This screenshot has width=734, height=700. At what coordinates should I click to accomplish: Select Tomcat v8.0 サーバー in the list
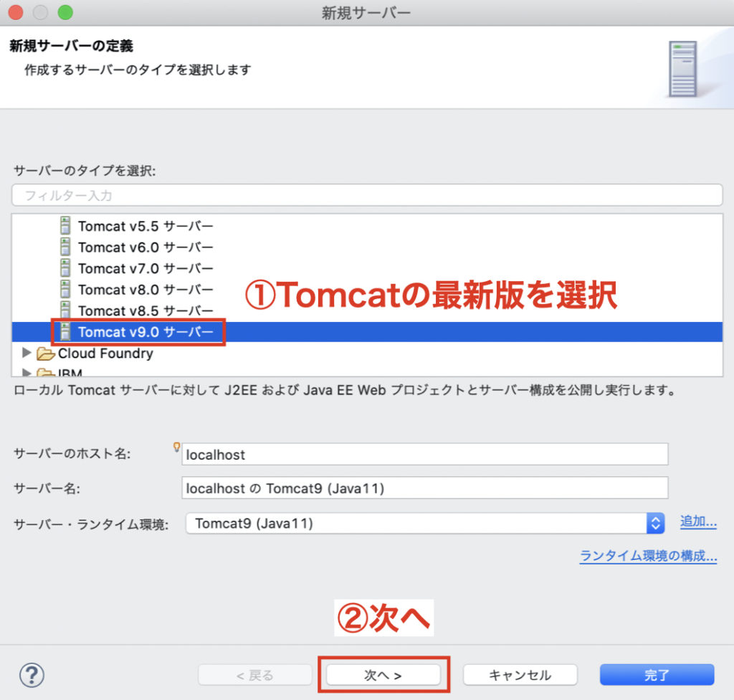pos(146,289)
